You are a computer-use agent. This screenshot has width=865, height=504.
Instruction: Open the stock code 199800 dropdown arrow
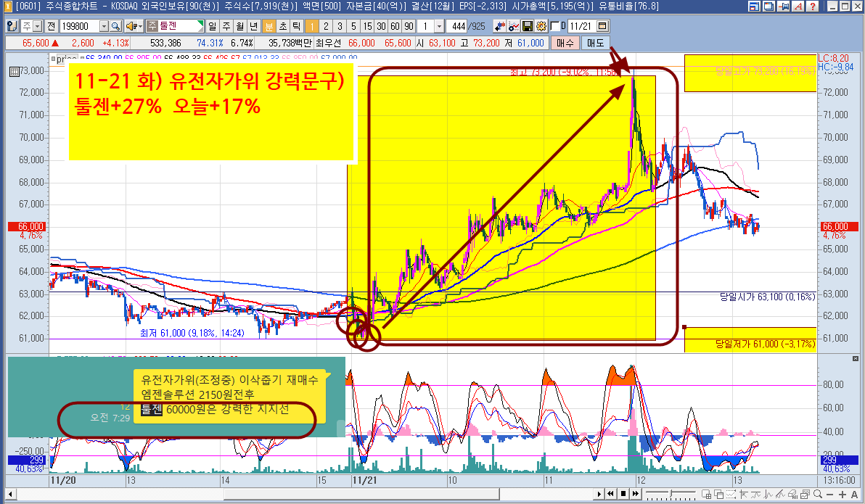[x=104, y=26]
